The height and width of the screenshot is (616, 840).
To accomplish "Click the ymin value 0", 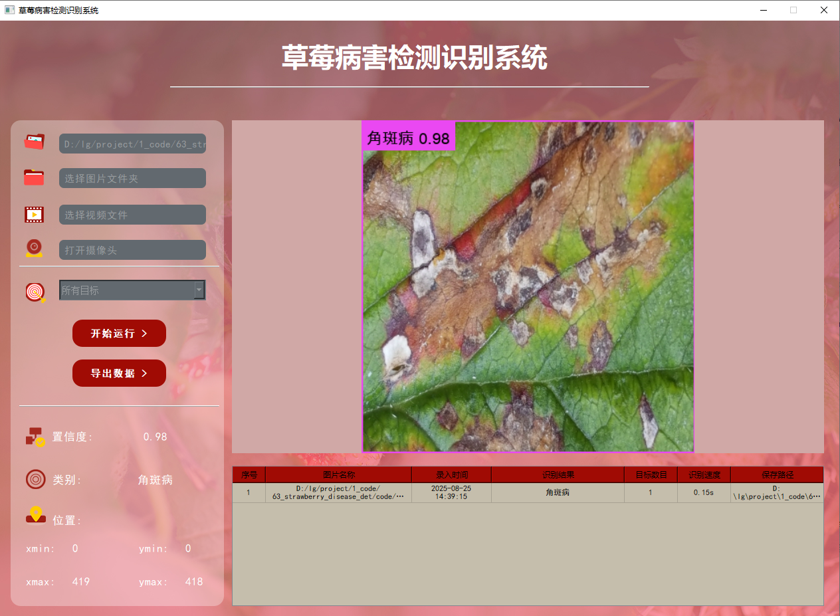I will 188,548.
